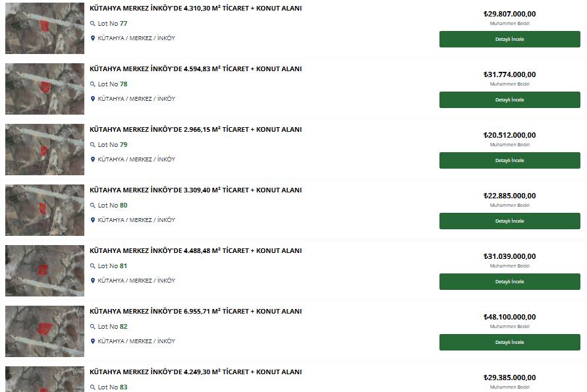The image size is (587, 392).
Task: Open the 4.310,30 M² İnköy listing title
Action: tap(196, 9)
